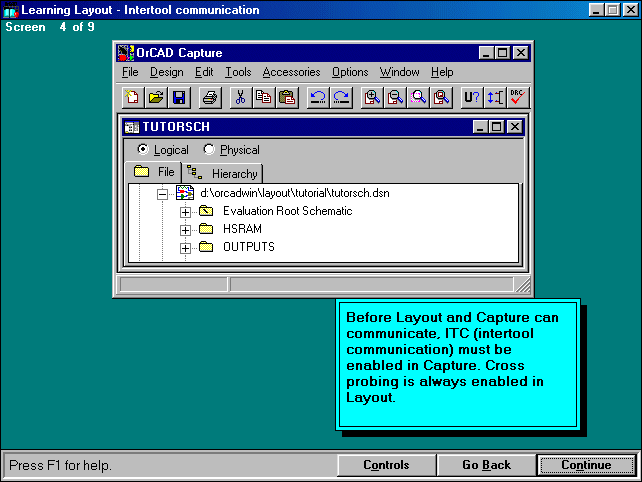The image size is (642, 482).
Task: Click the Design Rules Check icon
Action: point(517,97)
